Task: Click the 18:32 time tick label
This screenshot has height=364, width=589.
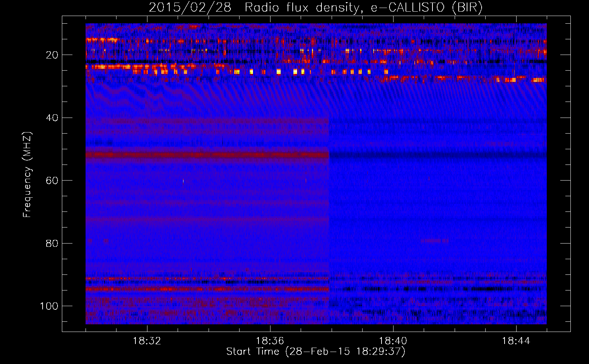Action: pos(147,341)
